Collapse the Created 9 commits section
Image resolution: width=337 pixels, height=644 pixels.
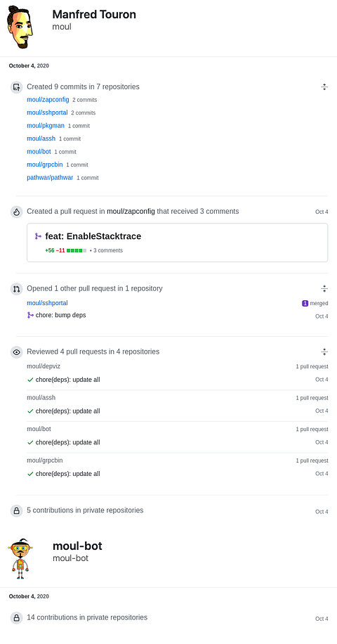tap(324, 86)
